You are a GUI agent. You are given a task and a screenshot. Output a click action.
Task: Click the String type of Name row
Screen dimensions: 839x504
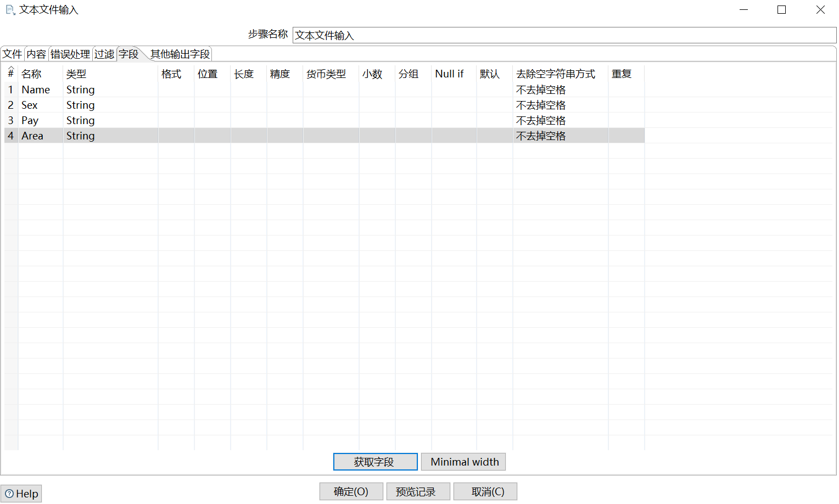click(x=110, y=89)
